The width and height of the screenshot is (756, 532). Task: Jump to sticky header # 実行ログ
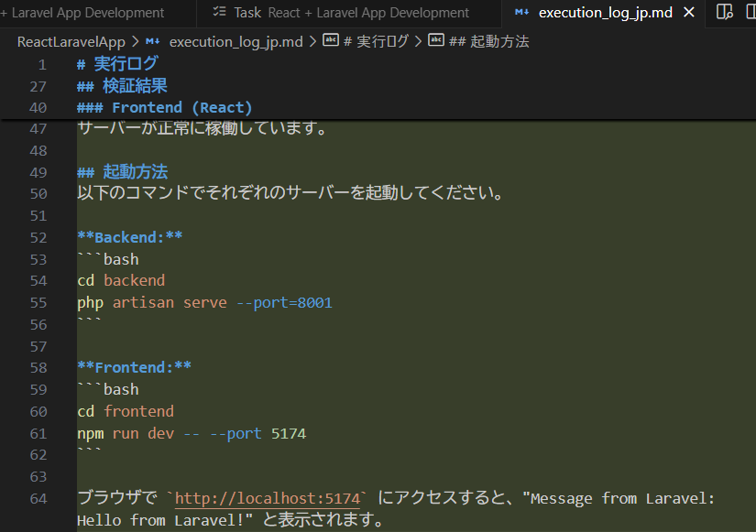(x=117, y=63)
